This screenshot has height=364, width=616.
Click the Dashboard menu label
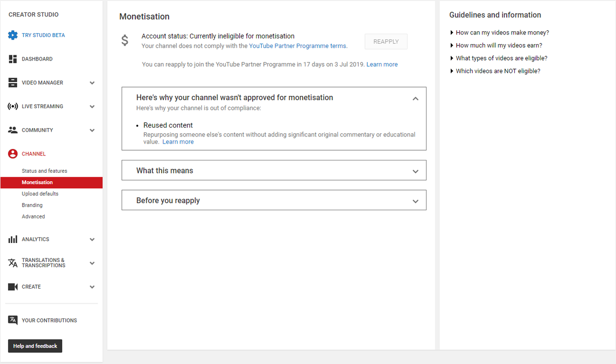pos(37,59)
